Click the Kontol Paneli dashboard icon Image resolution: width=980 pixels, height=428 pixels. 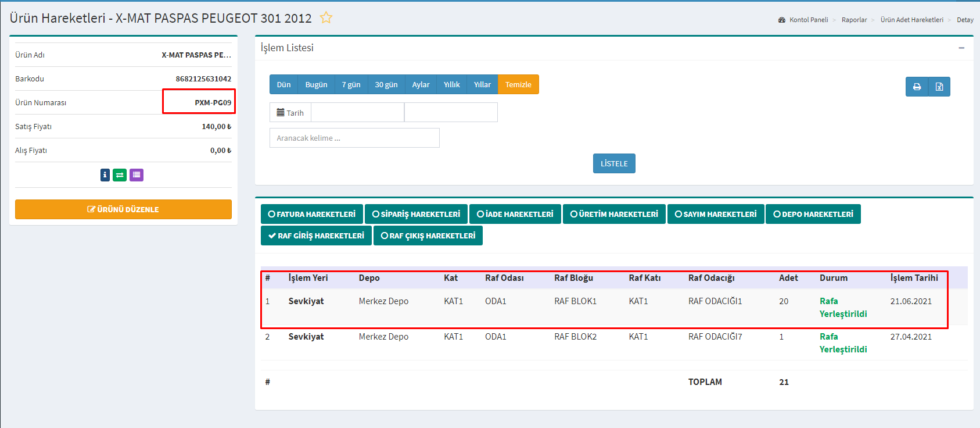point(782,20)
